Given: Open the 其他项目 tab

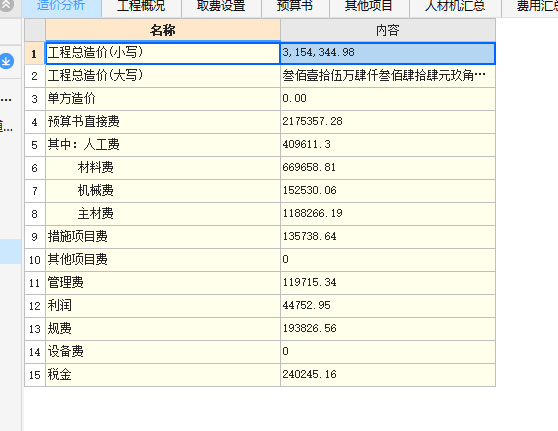Looking at the screenshot, I should point(369,8).
